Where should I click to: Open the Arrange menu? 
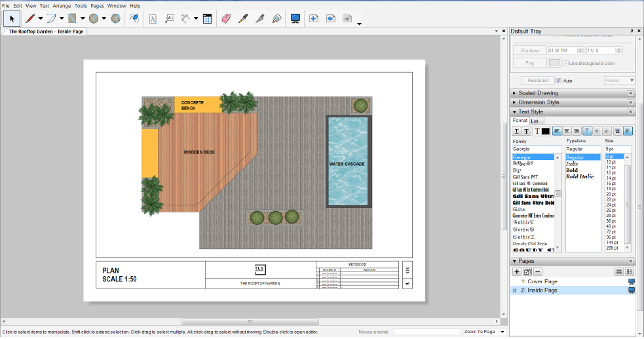pos(62,6)
